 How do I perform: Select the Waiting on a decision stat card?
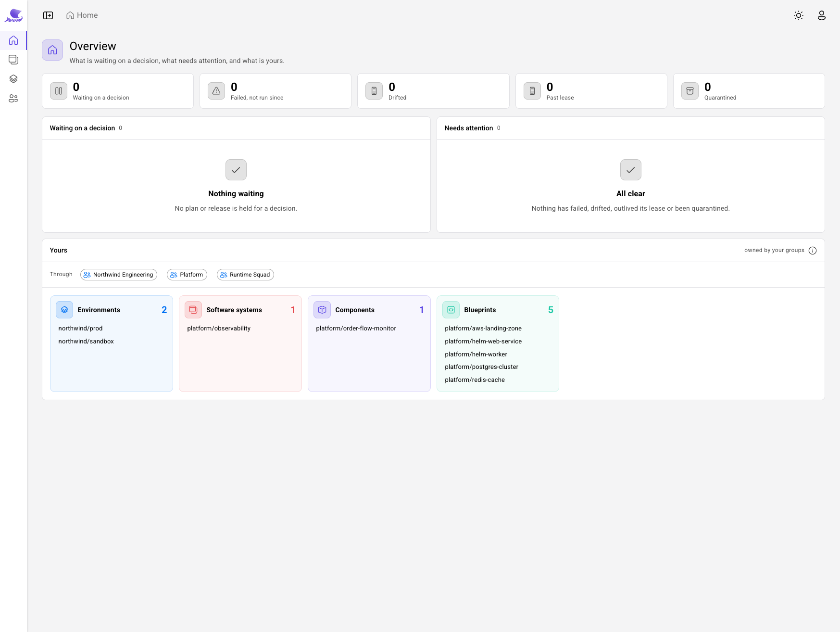tap(118, 91)
